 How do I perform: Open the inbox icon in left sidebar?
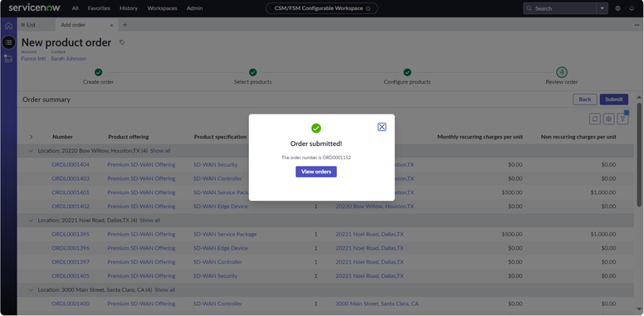click(x=8, y=58)
